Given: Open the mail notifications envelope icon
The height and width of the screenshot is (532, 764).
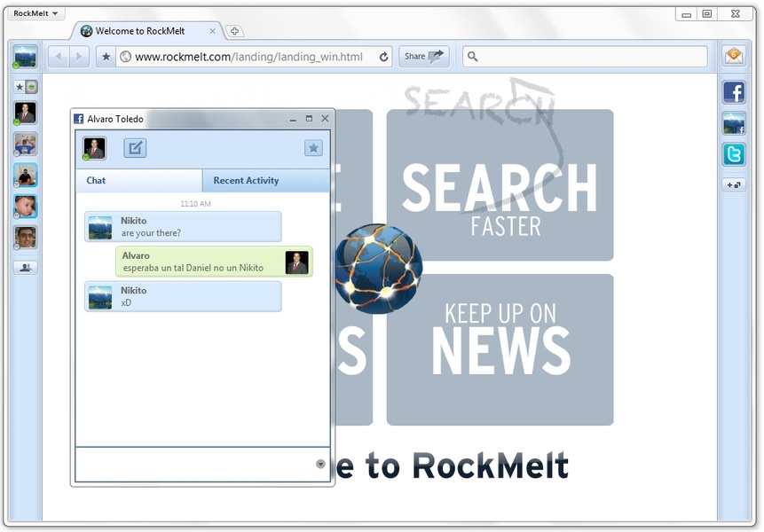Looking at the screenshot, I should [734, 57].
